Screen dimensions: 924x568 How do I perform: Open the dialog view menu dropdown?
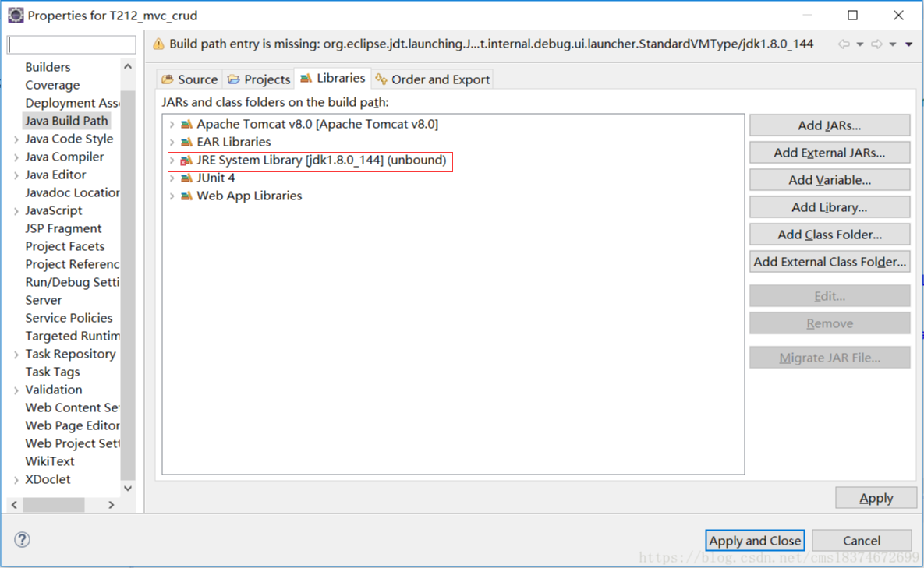pos(908,44)
